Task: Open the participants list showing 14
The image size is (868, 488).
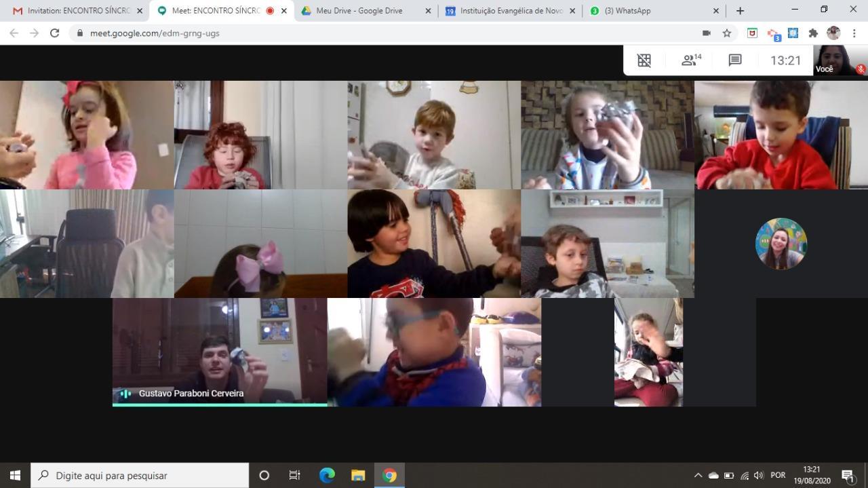Action: (x=691, y=60)
